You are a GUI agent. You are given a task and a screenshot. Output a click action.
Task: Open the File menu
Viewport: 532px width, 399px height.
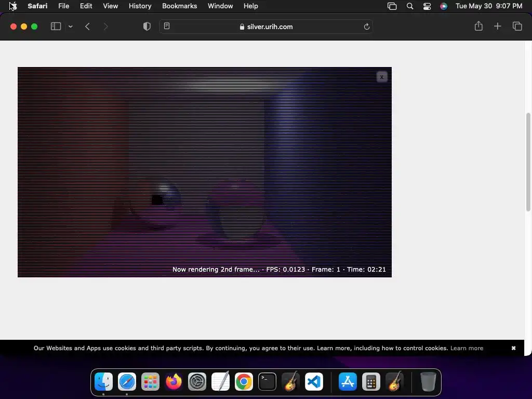[x=63, y=6]
